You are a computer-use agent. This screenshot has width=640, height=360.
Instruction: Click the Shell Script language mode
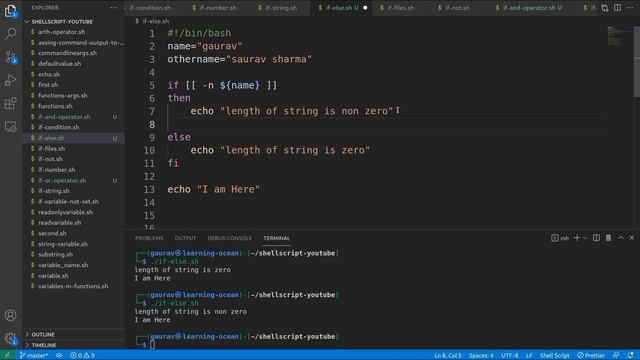coord(554,355)
